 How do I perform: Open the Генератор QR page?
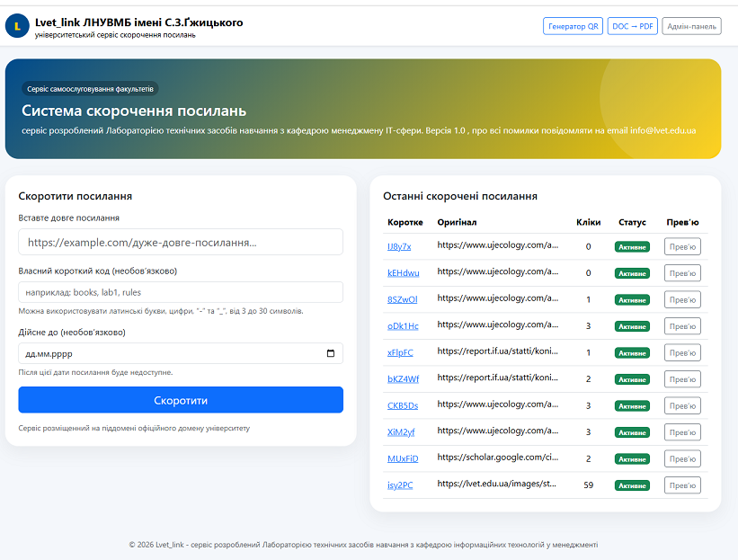click(573, 26)
